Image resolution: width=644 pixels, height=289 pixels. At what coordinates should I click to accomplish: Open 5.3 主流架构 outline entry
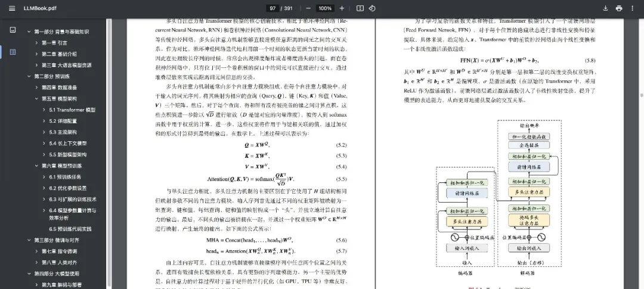point(63,132)
